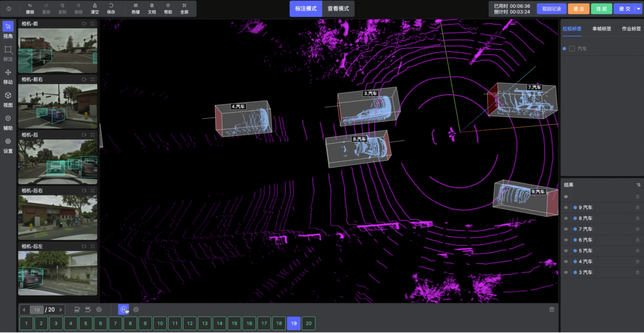Delete result 6 汽车 with trash icon
This screenshot has height=333, width=644.
pos(638,240)
